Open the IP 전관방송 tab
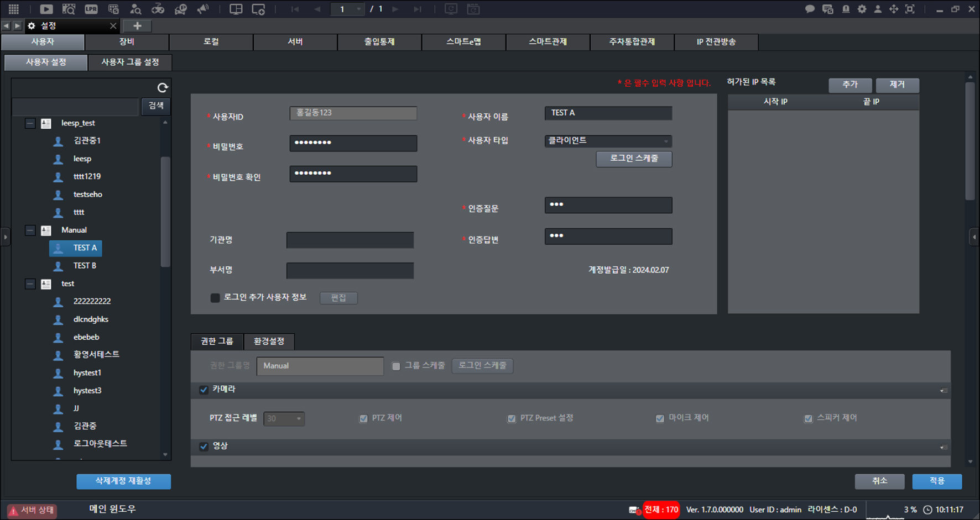 point(716,42)
